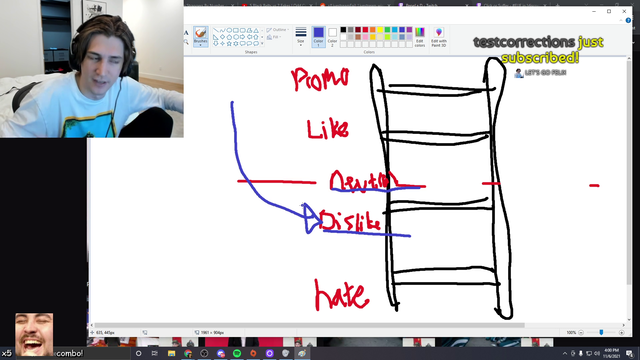This screenshot has width=640, height=360.
Task: Pick the Four-point star shape
Action: click(x=222, y=43)
